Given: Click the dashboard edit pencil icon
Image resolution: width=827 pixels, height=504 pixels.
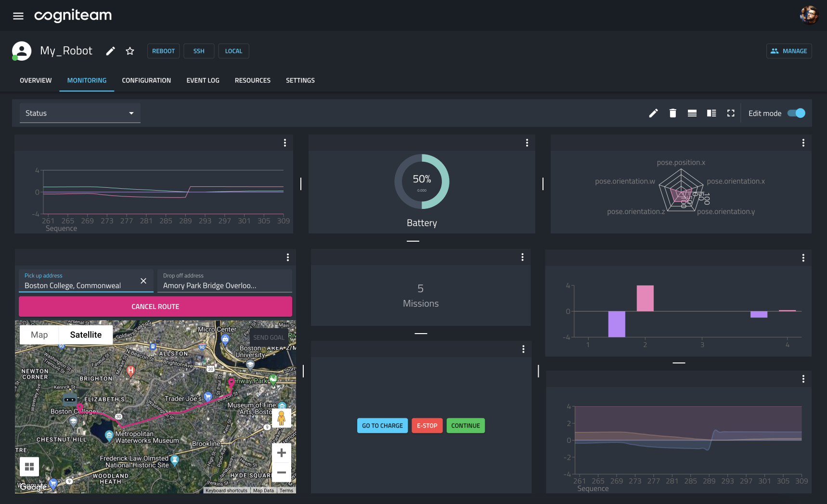Looking at the screenshot, I should pyautogui.click(x=653, y=113).
